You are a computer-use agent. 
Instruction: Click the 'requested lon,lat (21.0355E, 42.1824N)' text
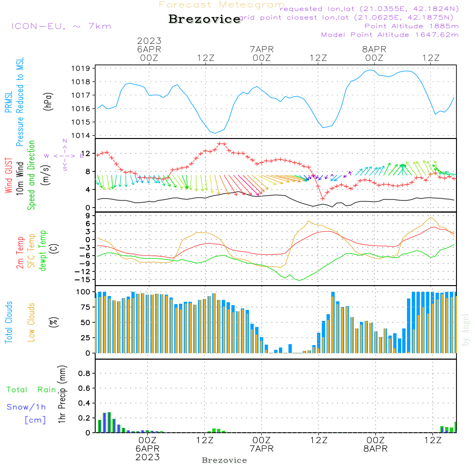pyautogui.click(x=369, y=9)
